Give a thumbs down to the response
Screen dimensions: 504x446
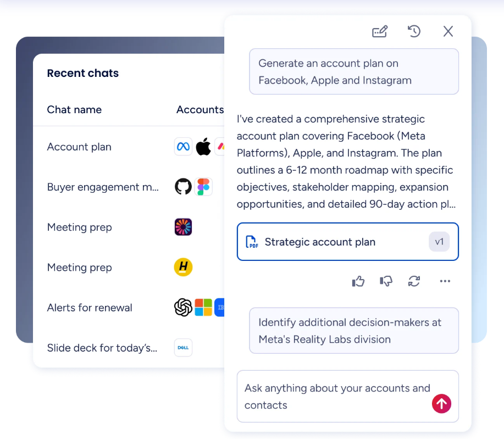tap(386, 281)
